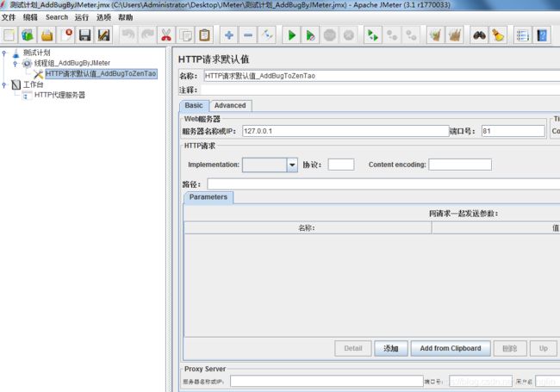Click the Remote start all icon
Image resolution: width=560 pixels, height=392 pixels.
(x=373, y=35)
